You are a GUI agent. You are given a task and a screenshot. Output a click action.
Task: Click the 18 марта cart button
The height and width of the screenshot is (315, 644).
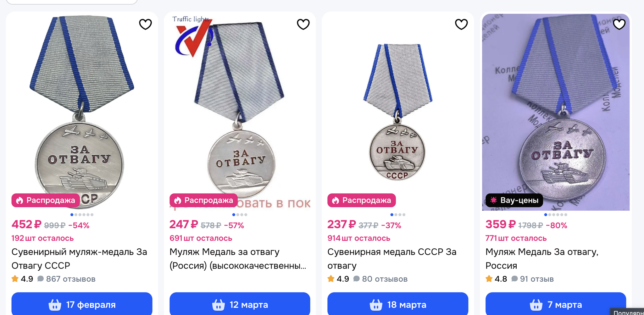tap(398, 304)
